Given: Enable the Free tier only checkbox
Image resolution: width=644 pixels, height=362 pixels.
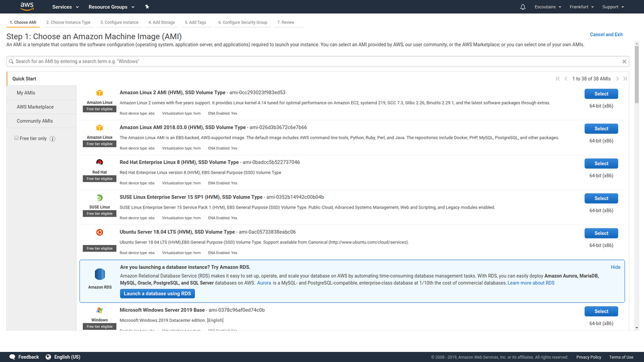Looking at the screenshot, I should point(17,138).
